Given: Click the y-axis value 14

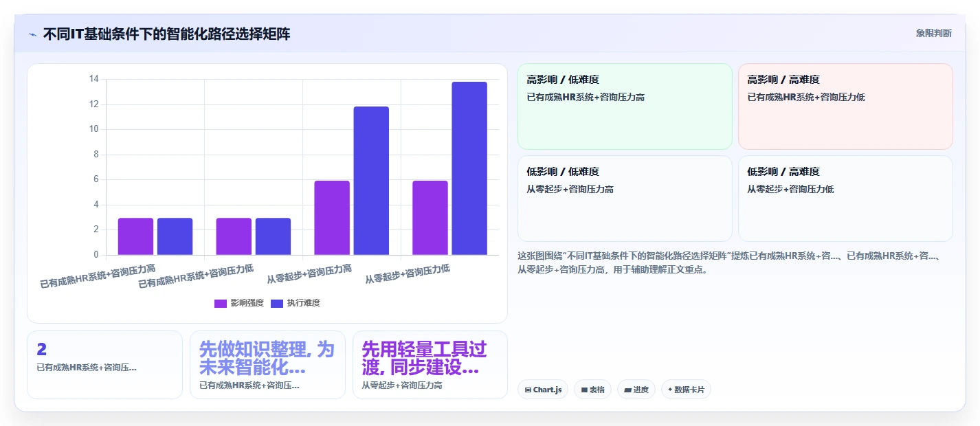Looking at the screenshot, I should [x=93, y=79].
